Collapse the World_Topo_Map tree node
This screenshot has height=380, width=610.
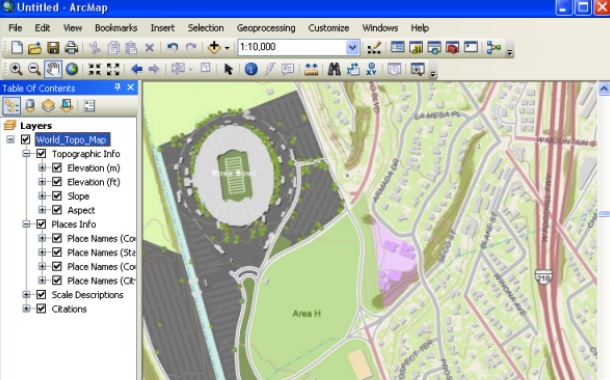(11, 139)
